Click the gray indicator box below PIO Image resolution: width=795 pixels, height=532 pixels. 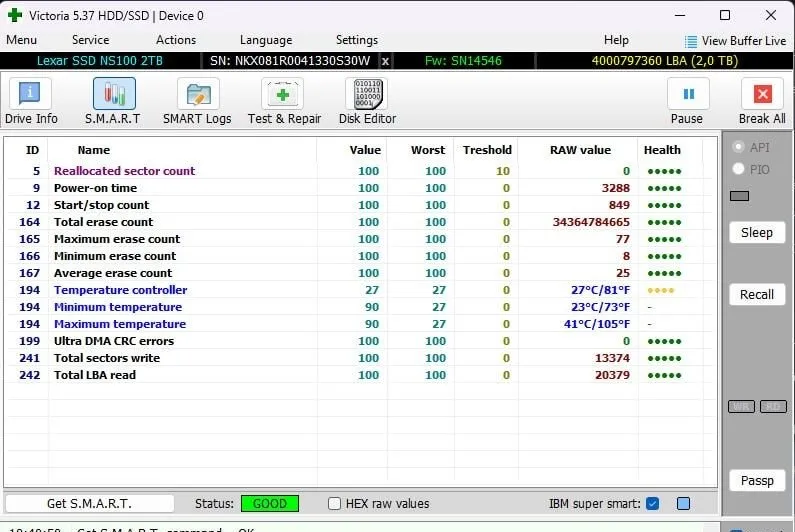pos(739,196)
